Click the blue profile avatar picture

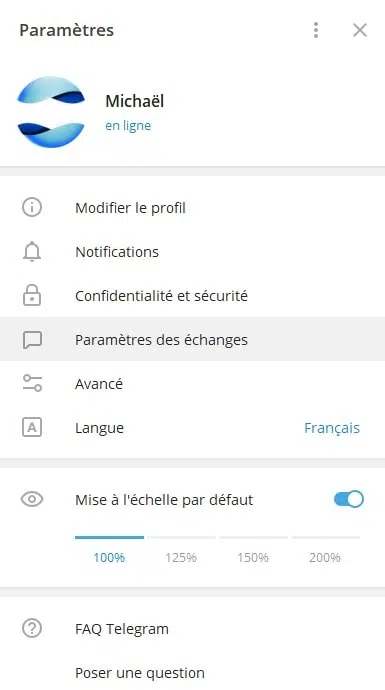pyautogui.click(x=51, y=112)
